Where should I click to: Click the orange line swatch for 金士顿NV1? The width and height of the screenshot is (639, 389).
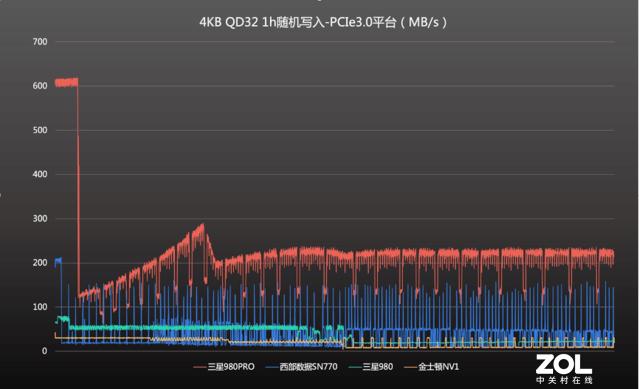click(x=411, y=367)
